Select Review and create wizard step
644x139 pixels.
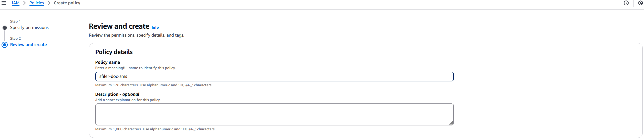(x=28, y=45)
